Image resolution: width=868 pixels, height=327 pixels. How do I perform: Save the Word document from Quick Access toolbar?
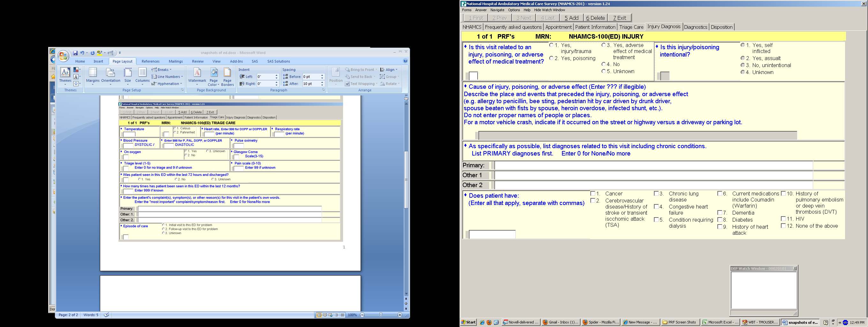(76, 53)
